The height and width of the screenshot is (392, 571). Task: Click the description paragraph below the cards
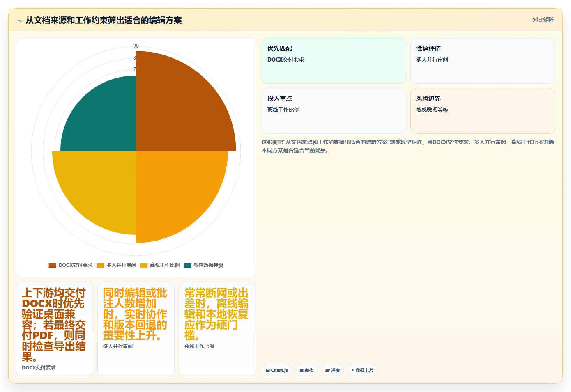pos(408,146)
